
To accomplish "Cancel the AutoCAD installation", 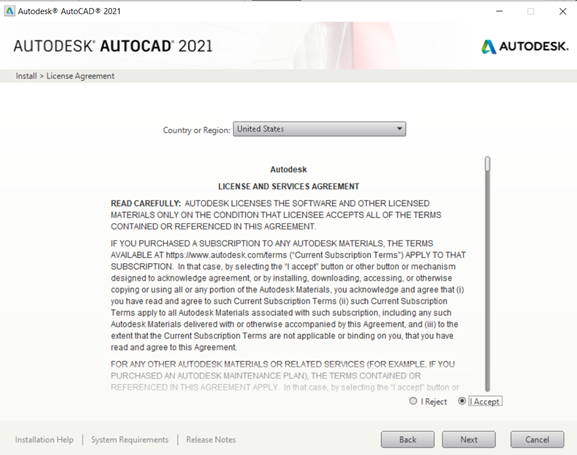I will [x=537, y=440].
